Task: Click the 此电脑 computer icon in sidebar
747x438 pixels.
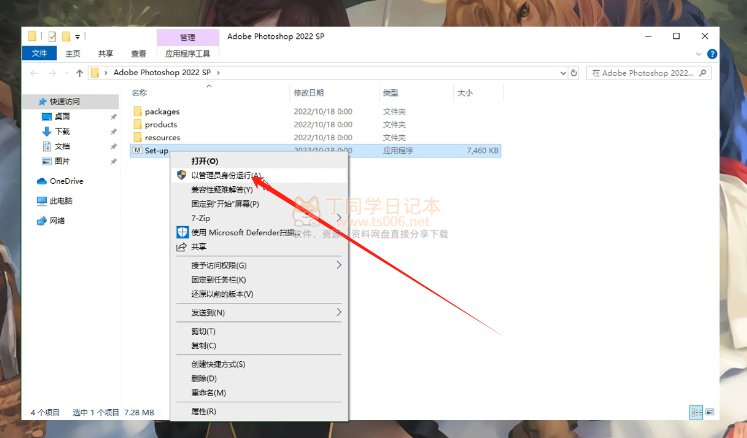Action: pyautogui.click(x=42, y=201)
